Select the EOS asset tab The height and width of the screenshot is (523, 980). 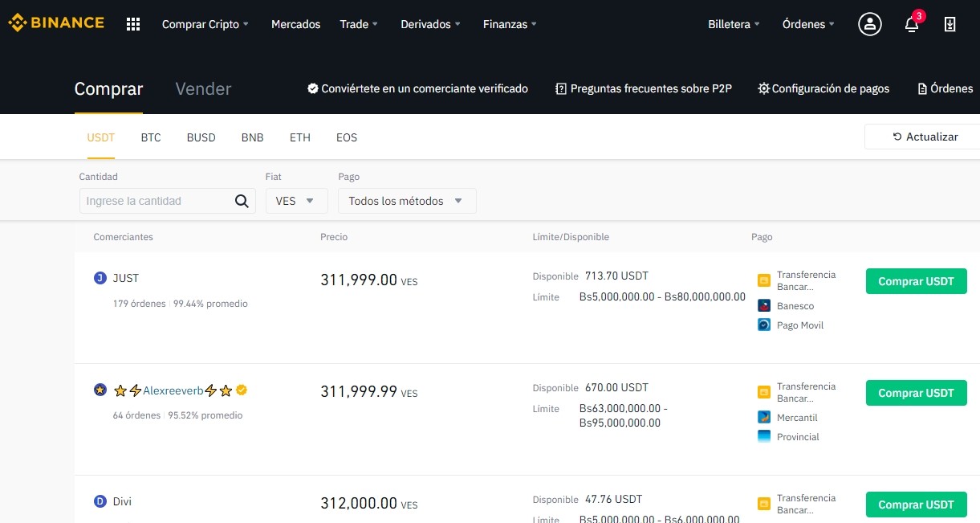[x=347, y=137]
